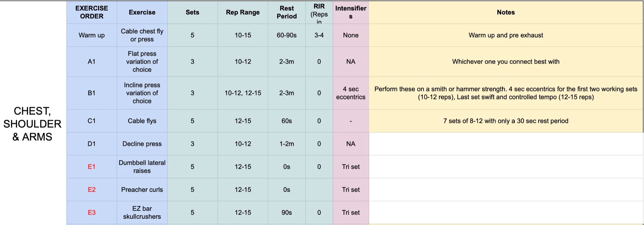Screen dimensions: 644x225
Task: Select the red "E1" order cell
Action: click(x=91, y=167)
